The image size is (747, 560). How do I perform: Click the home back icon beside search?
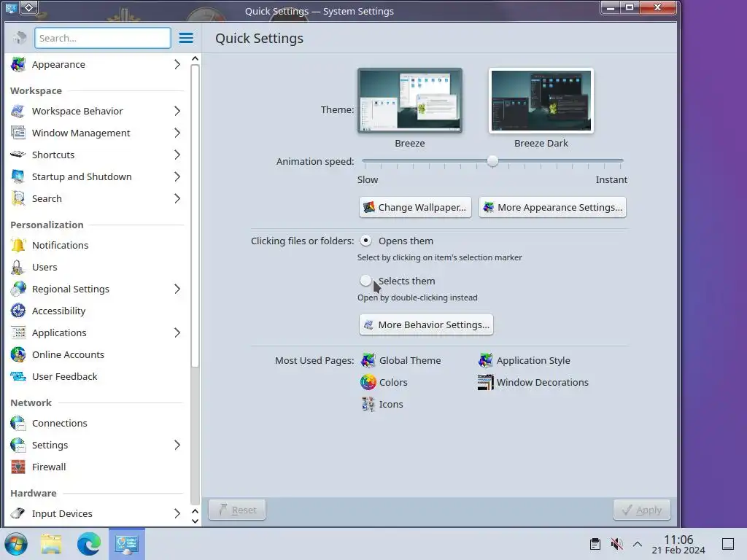(20, 38)
